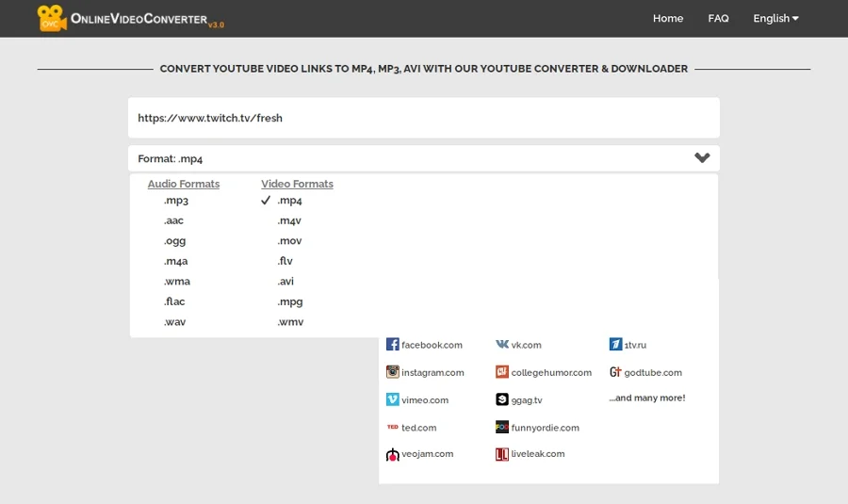Pick the .avi video format

285,282
